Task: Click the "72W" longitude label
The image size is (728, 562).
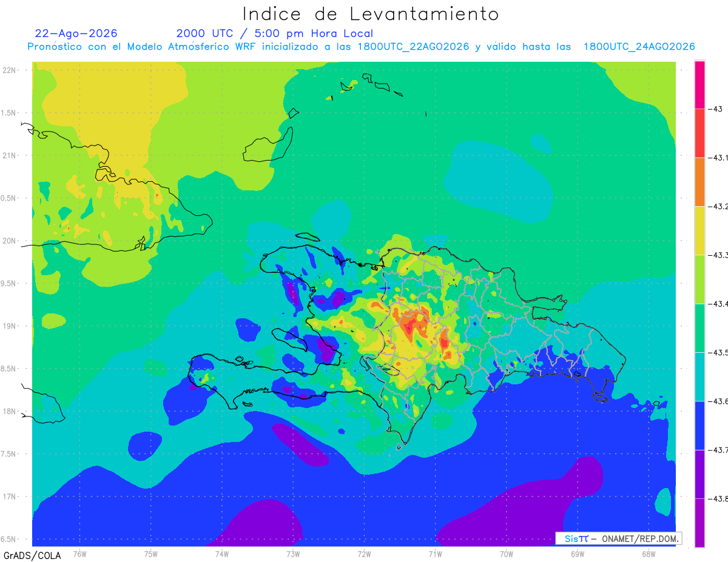Action: click(x=364, y=554)
